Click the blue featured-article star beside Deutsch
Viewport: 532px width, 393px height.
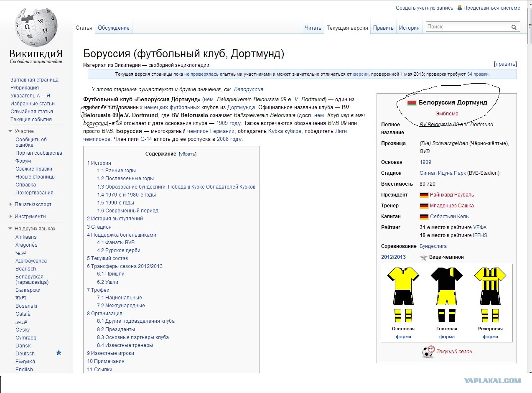[59, 353]
